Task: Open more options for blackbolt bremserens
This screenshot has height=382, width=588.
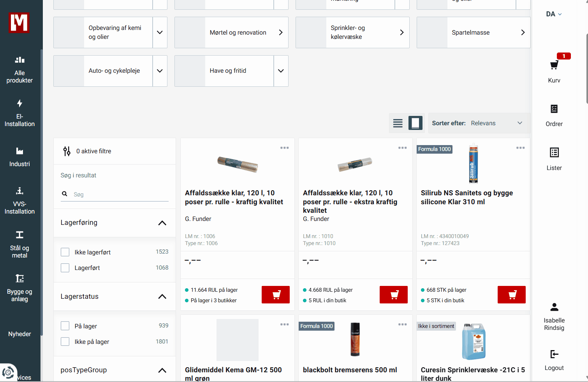Action: click(402, 324)
